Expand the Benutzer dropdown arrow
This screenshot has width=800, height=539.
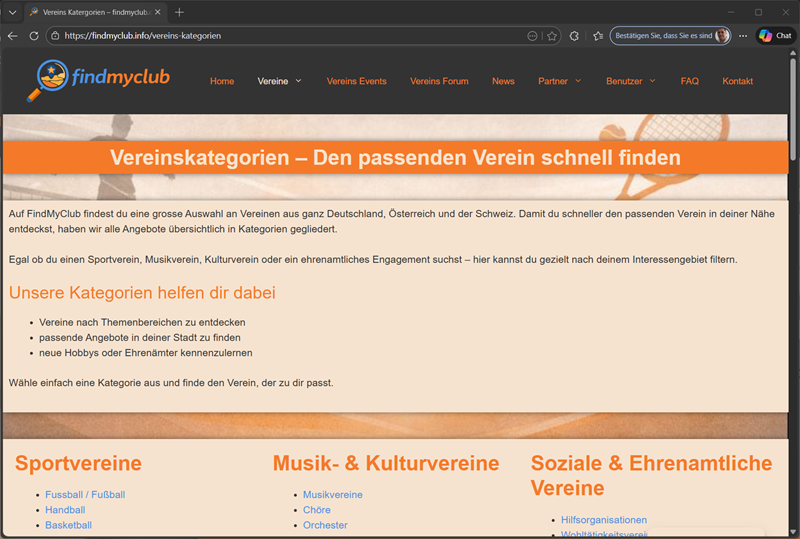tap(653, 81)
